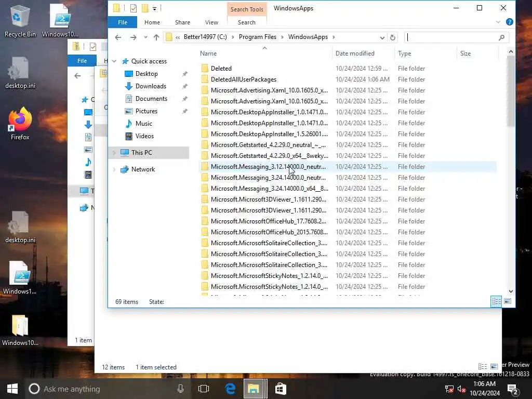Open the Store taskbar icon
The height and width of the screenshot is (399, 532).
tap(280, 389)
